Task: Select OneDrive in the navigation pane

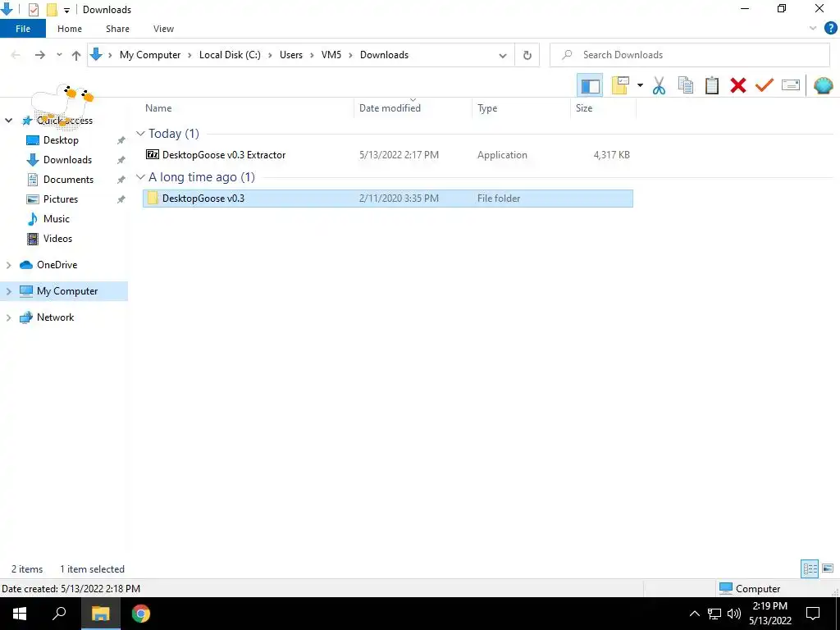Action: [57, 265]
